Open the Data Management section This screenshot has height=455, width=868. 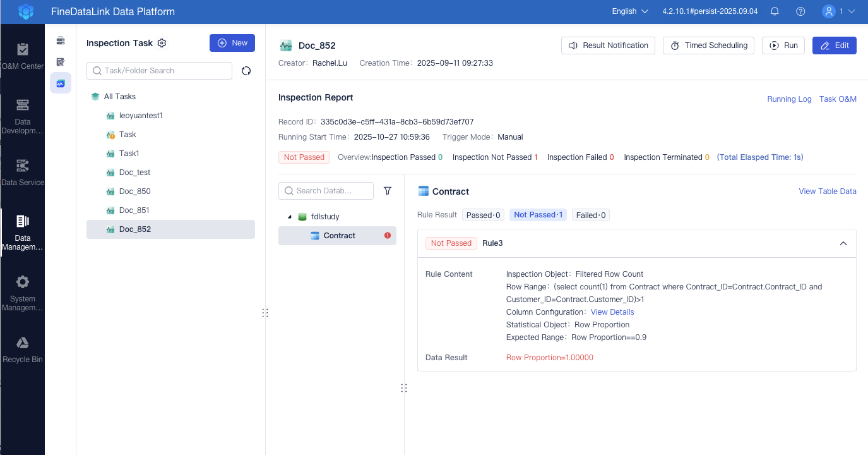[x=23, y=233]
